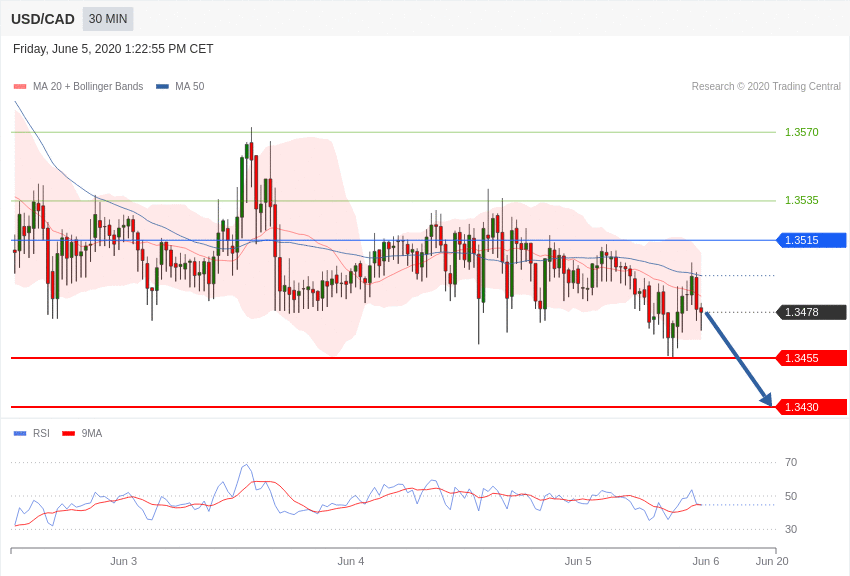Click the 'Jun 3' date axis label
This screenshot has height=576, width=850.
124,561
